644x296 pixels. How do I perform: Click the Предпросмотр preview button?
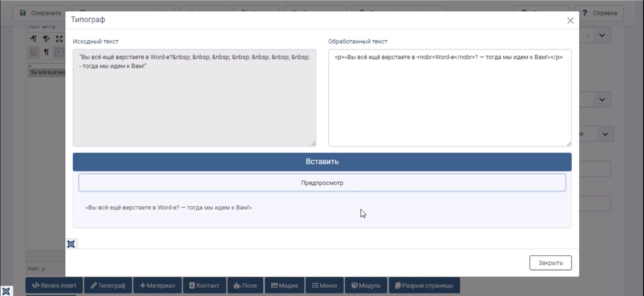pos(322,183)
